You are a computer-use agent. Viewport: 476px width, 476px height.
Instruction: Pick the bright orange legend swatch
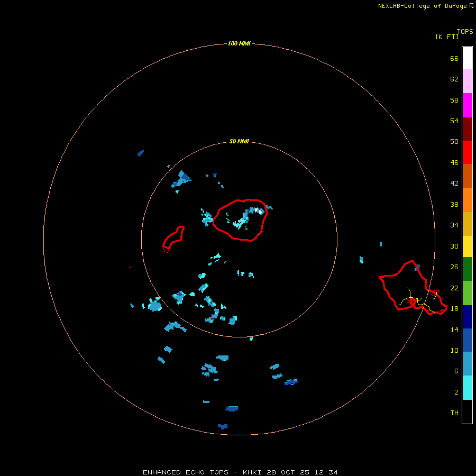tap(467, 199)
